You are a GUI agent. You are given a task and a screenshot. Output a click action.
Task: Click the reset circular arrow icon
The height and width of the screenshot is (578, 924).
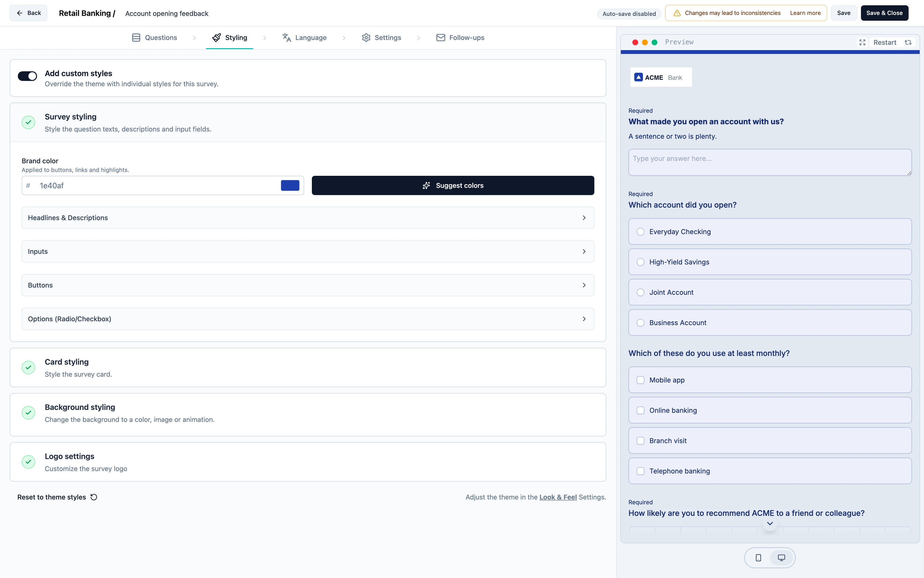tap(94, 497)
